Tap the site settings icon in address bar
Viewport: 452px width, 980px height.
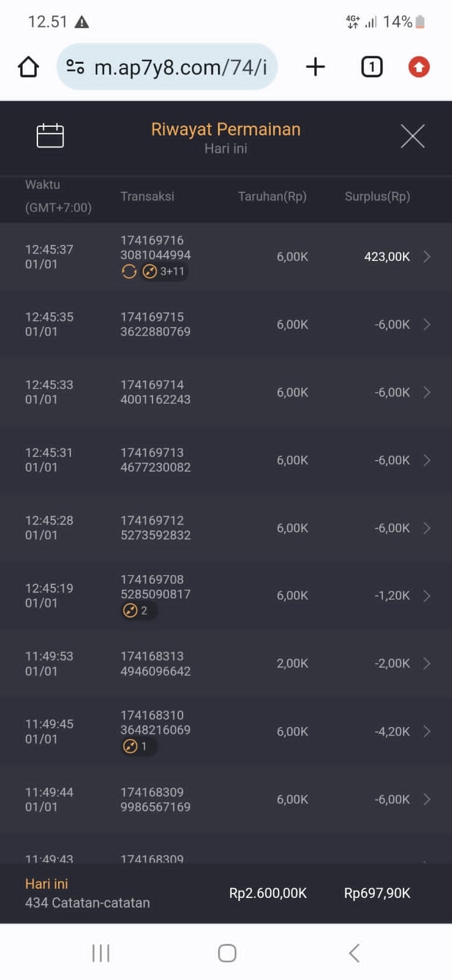75,67
